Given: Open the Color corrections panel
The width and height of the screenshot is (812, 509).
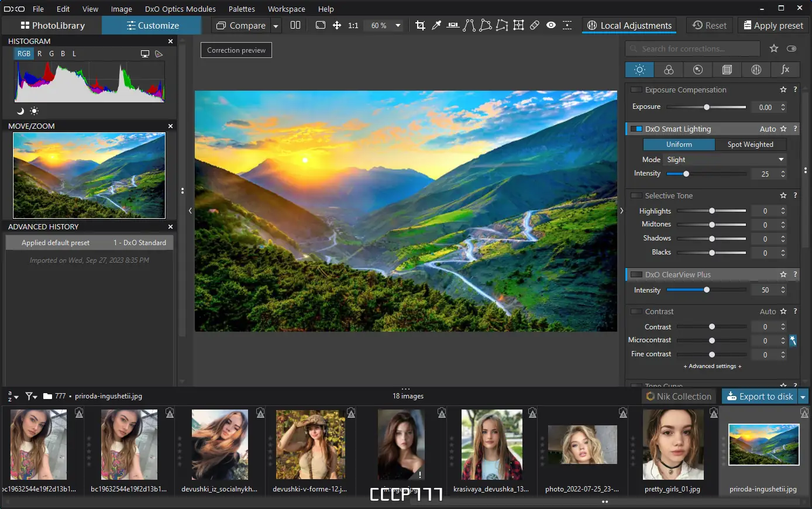Looking at the screenshot, I should pyautogui.click(x=669, y=70).
